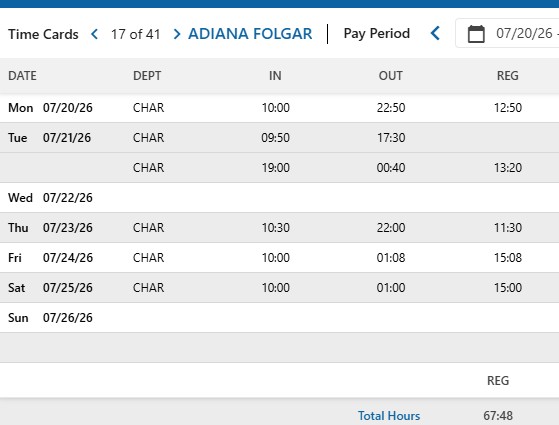The height and width of the screenshot is (425, 559).
Task: Go to previous pay period
Action: (x=435, y=34)
